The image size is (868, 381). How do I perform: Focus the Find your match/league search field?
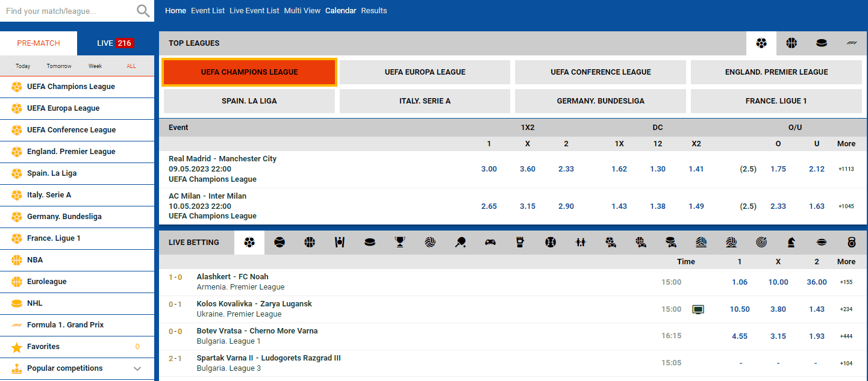click(67, 11)
